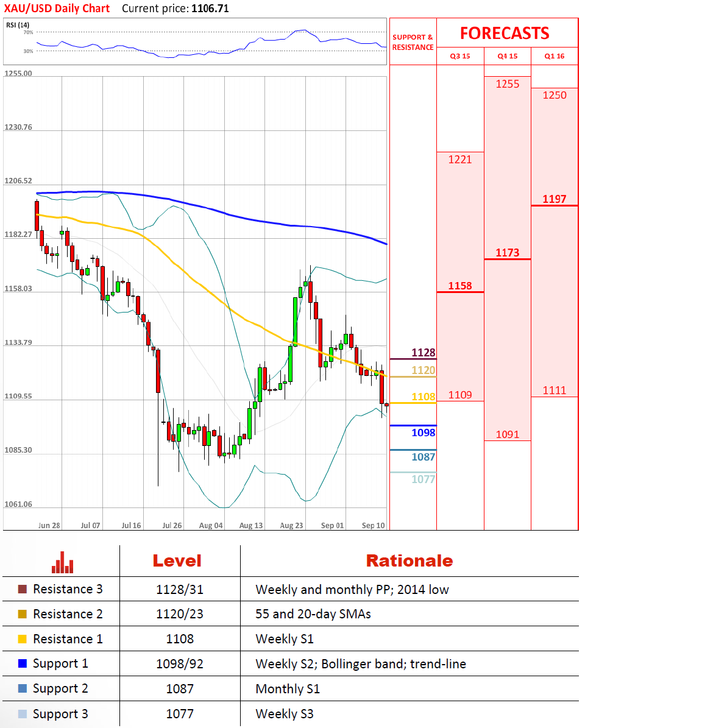Select the Q4 15 column header
This screenshot has height=728, width=702.
coord(508,56)
